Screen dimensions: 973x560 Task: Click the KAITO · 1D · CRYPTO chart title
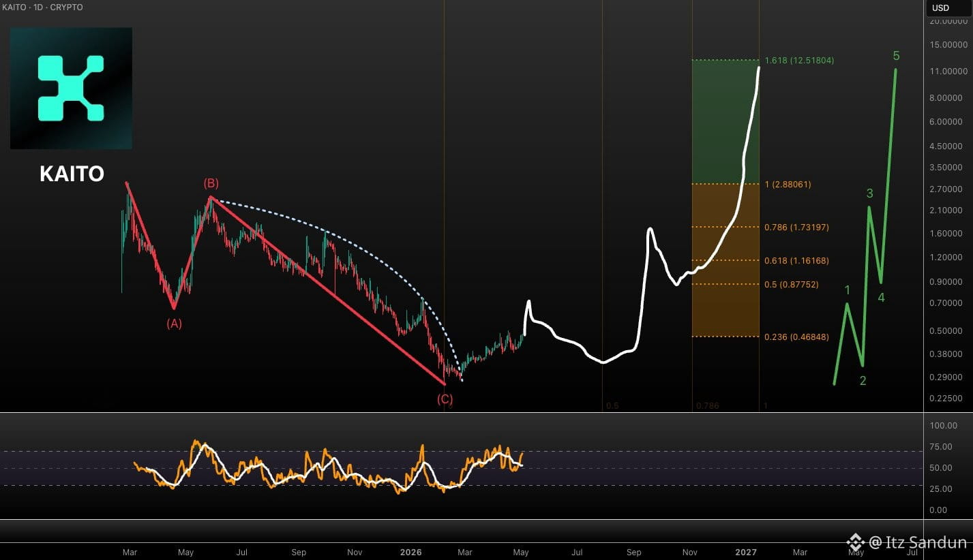(42, 7)
